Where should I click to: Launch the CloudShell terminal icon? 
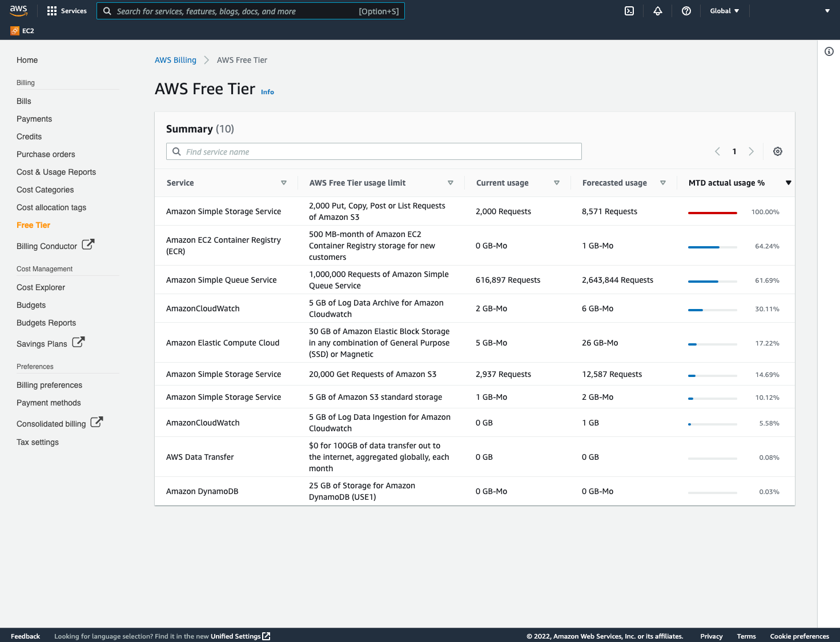point(629,11)
